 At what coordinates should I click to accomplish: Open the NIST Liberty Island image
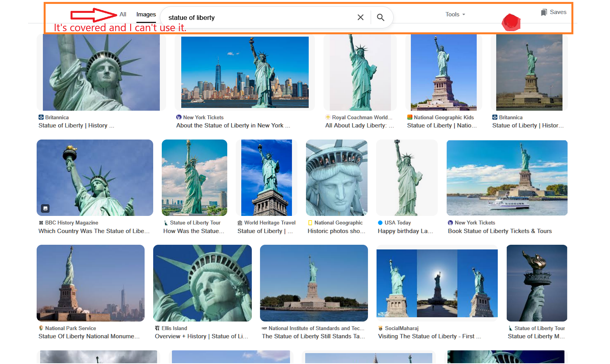coord(314,283)
